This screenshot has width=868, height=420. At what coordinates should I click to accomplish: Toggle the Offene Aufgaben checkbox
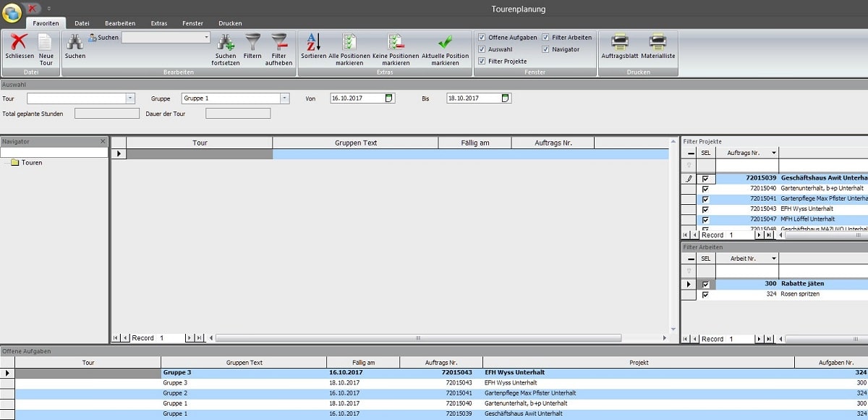pyautogui.click(x=482, y=38)
